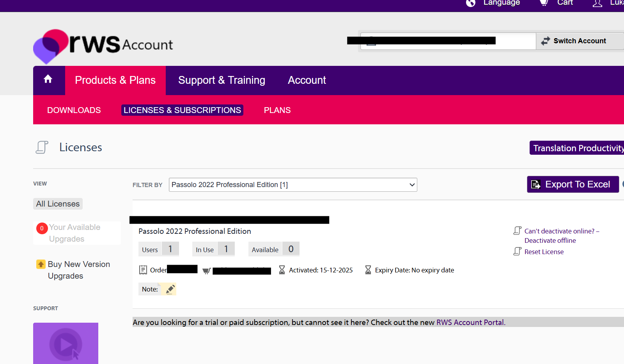Image resolution: width=624 pixels, height=364 pixels.
Task: Open the Downloads section
Action: [x=74, y=110]
